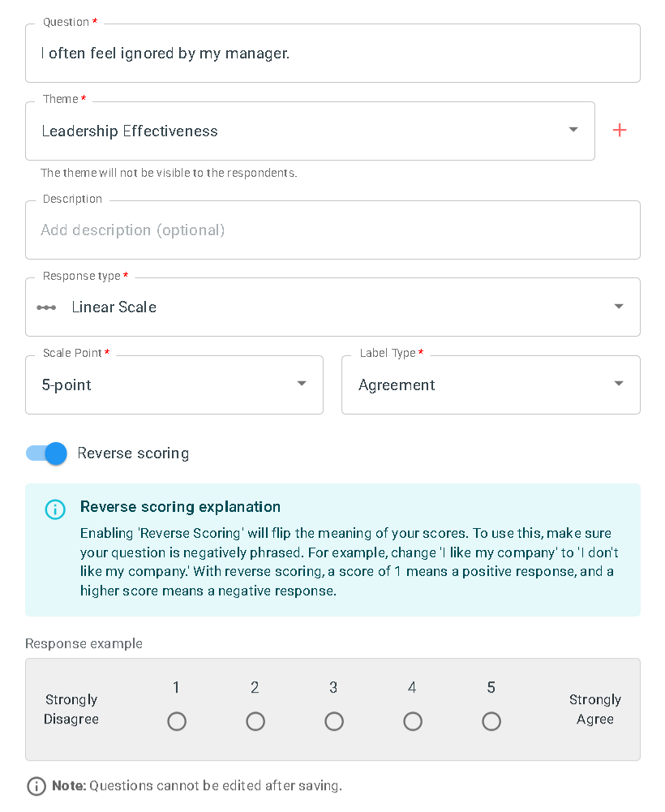This screenshot has width=665, height=812.
Task: Click the Response type dropdown arrow
Action: coord(618,307)
